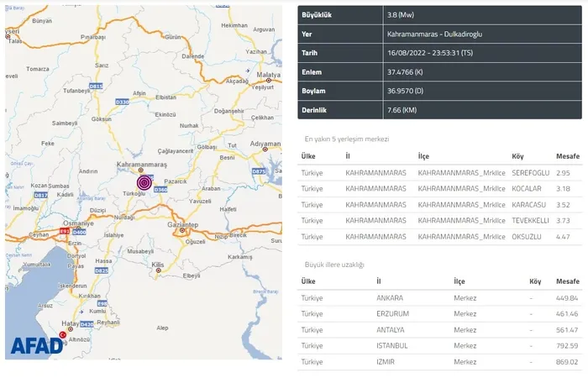This screenshot has width=588, height=383.
Task: Click the D817 road shield near Kozan
Action: (x=40, y=195)
